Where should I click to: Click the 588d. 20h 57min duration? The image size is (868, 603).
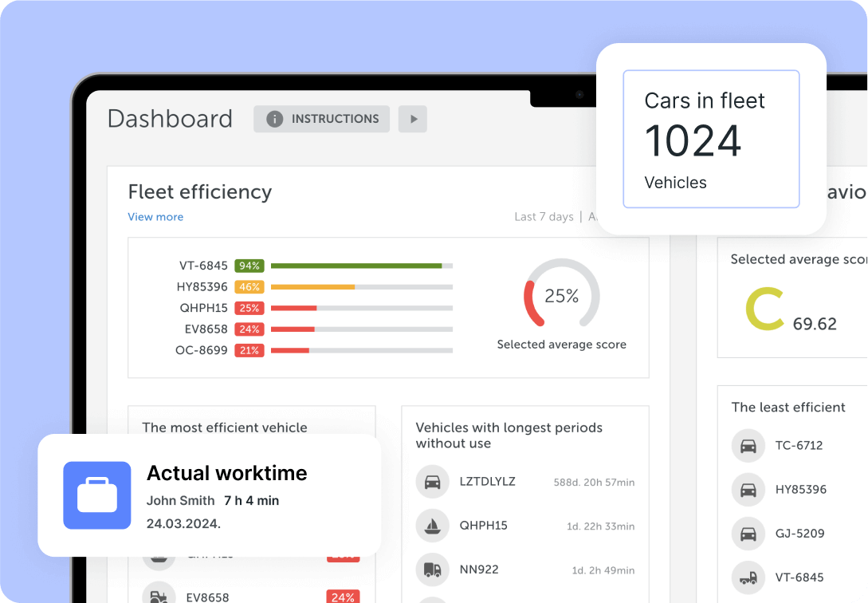pyautogui.click(x=594, y=483)
